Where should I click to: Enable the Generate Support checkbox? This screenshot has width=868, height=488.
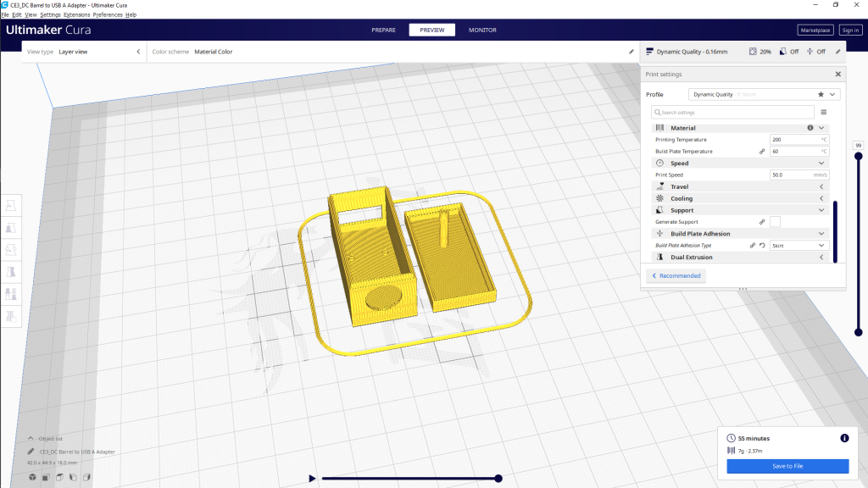(x=775, y=222)
